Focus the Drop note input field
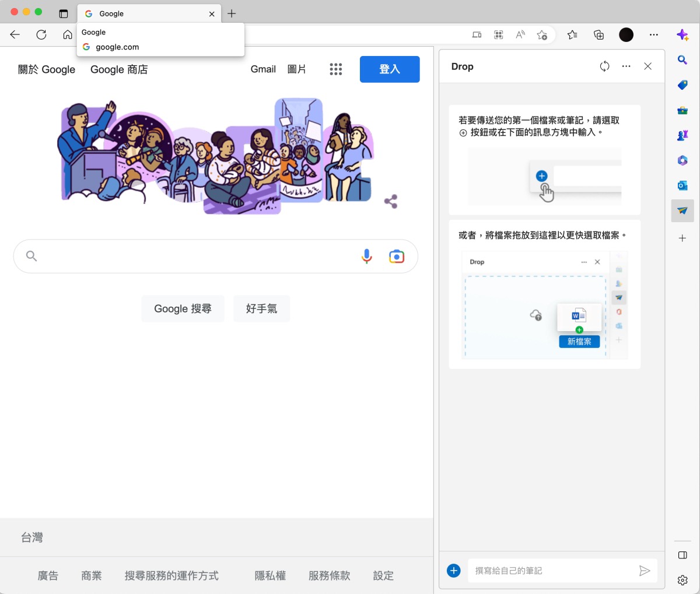 pyautogui.click(x=551, y=571)
